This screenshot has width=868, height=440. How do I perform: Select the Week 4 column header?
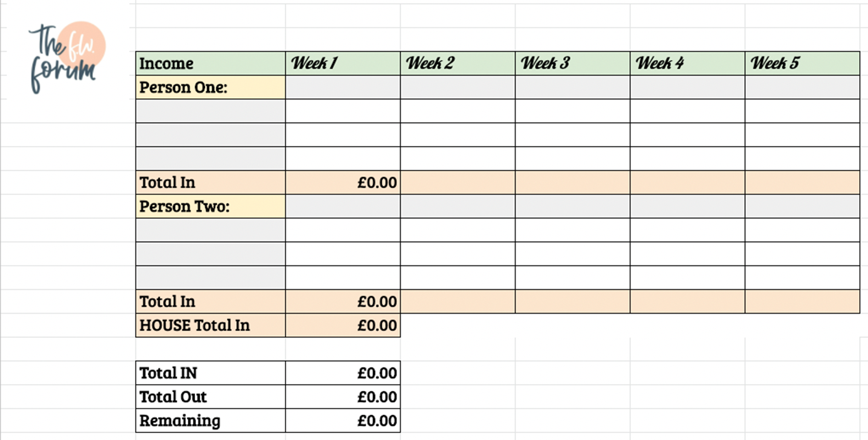(x=687, y=63)
